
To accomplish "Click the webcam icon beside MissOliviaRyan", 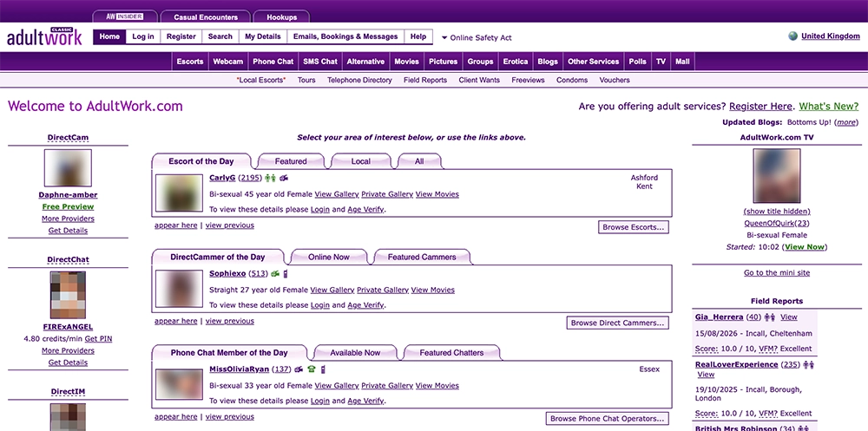I will (299, 369).
